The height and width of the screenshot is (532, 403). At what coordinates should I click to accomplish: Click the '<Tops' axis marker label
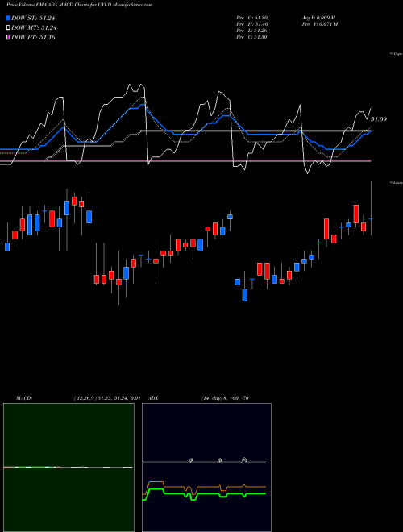pyautogui.click(x=397, y=54)
